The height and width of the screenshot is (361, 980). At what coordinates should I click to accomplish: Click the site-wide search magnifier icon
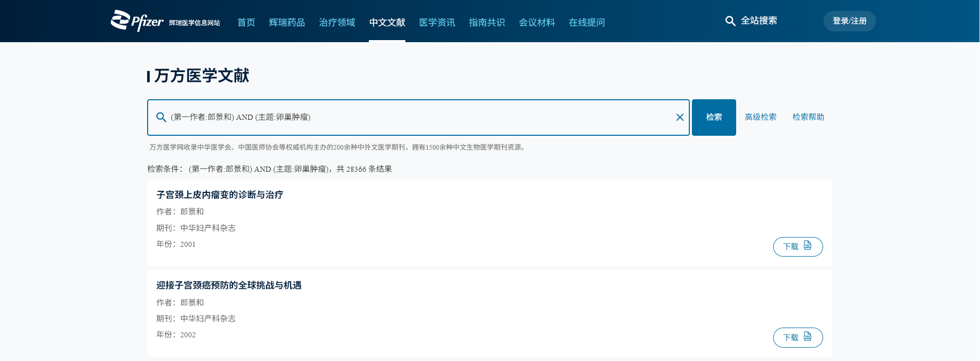(x=730, y=21)
